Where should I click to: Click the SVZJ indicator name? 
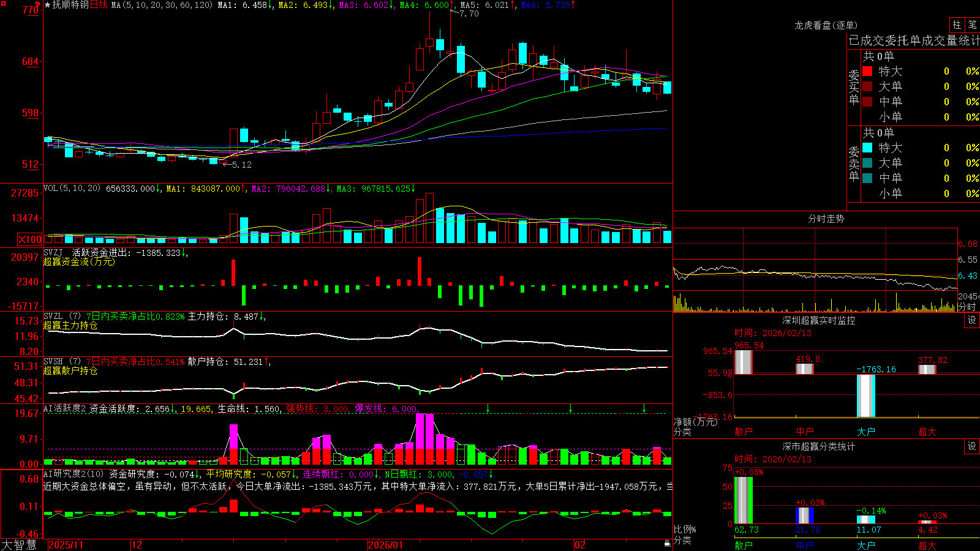pos(53,252)
